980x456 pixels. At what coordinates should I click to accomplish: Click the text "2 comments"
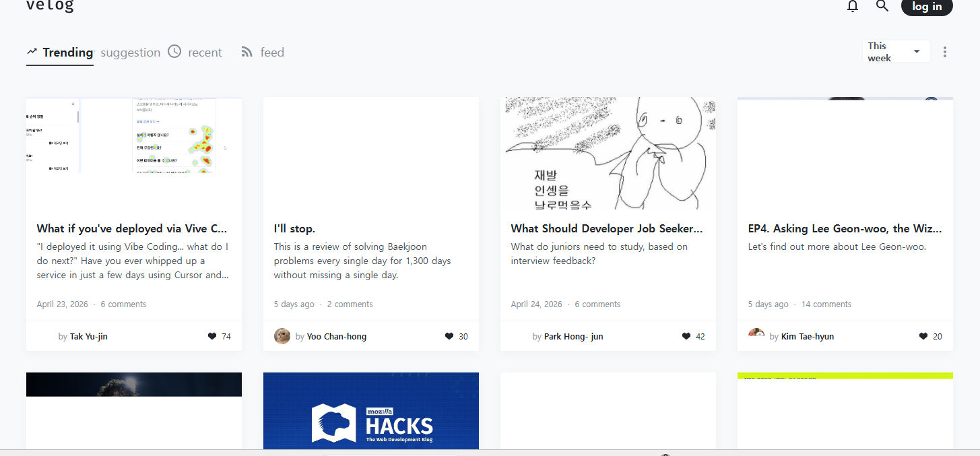click(x=350, y=304)
